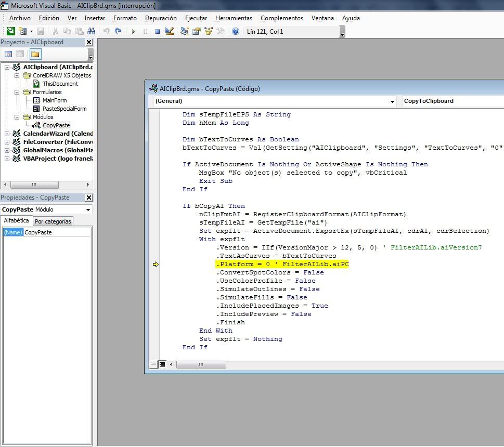504x447 pixels.
Task: Stop execution with the Reset square icon
Action: pos(157,31)
